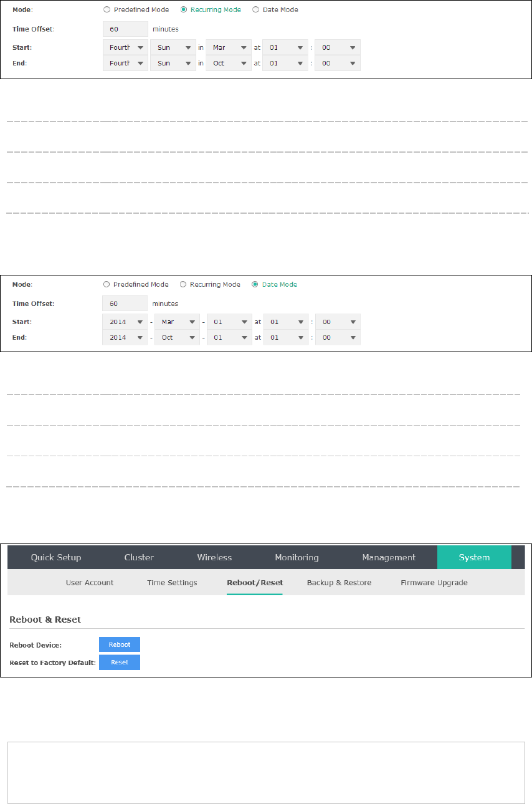
Task: Open the Start week dropdown showing Fourth
Action: pos(125,47)
